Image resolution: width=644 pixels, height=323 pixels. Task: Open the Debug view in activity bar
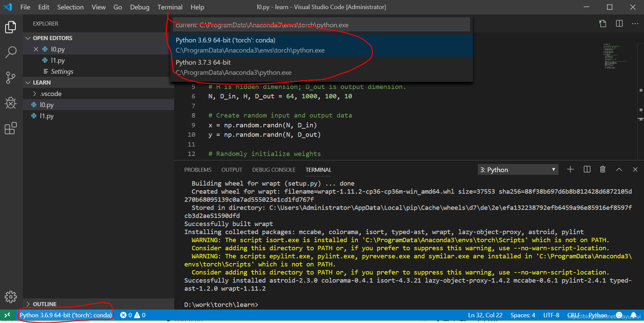(11, 103)
